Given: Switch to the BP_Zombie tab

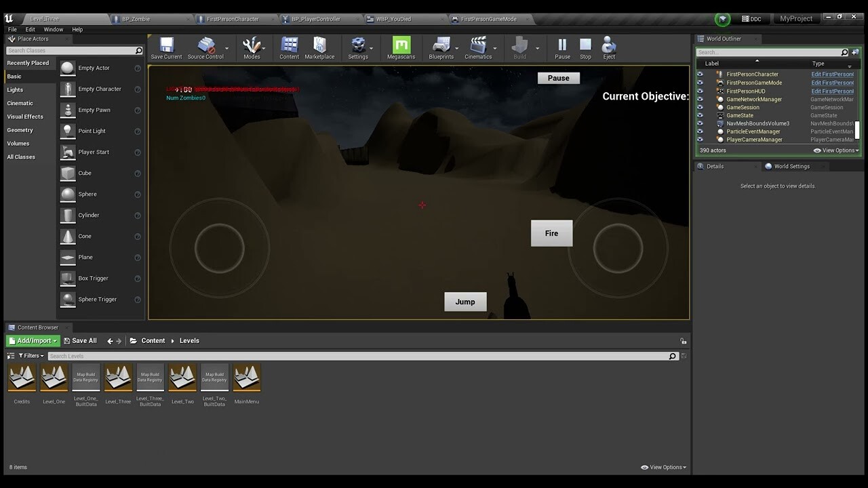Looking at the screenshot, I should tap(136, 19).
